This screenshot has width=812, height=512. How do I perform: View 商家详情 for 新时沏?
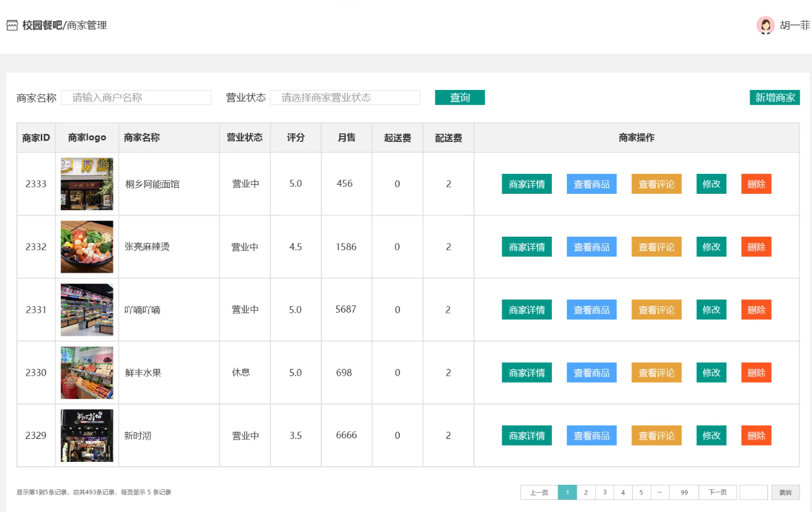coord(526,435)
